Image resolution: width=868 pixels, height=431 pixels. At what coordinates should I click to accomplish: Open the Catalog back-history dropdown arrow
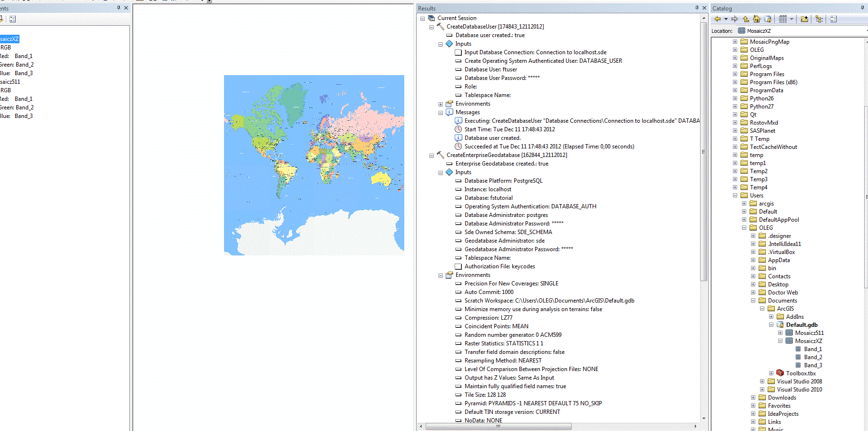pos(726,19)
